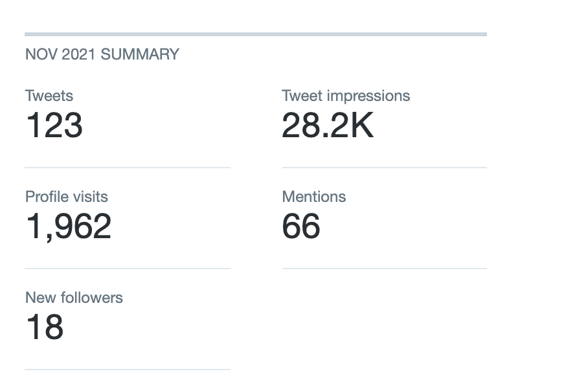Select the 123 tweets count
Screen dimensions: 588x387
pos(54,125)
